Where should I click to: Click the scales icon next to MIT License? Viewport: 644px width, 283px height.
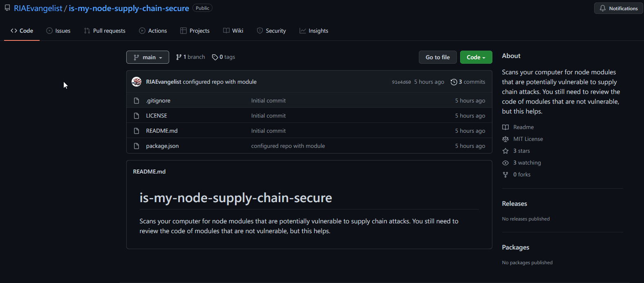pyautogui.click(x=505, y=139)
